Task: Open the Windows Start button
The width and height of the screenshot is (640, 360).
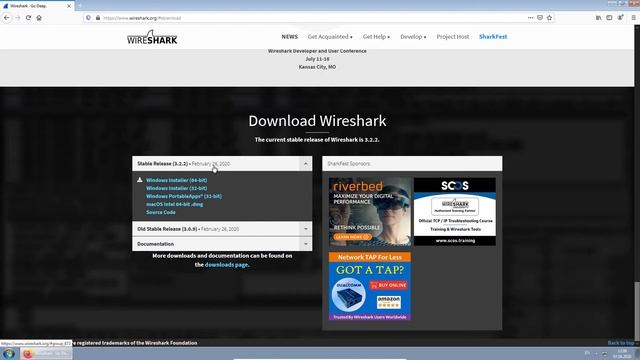Action: pyautogui.click(x=9, y=353)
